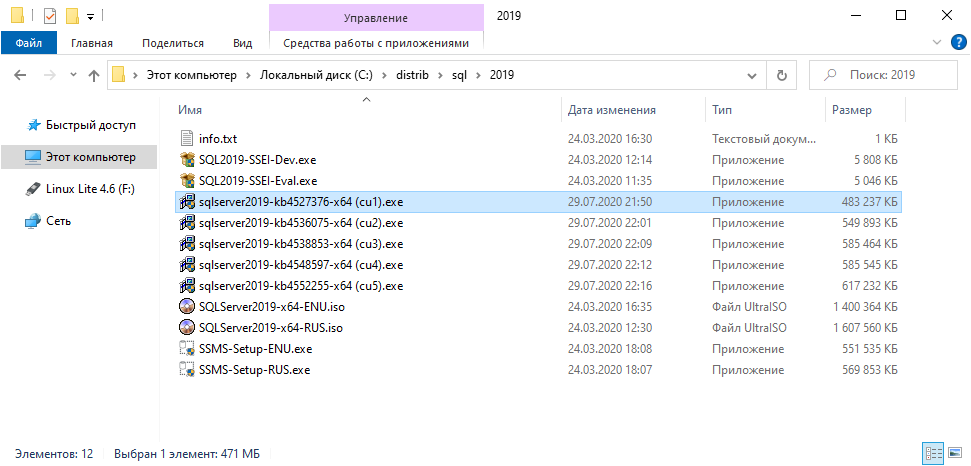The width and height of the screenshot is (971, 466).
Task: Open the address bar history dropdown
Action: pos(752,76)
